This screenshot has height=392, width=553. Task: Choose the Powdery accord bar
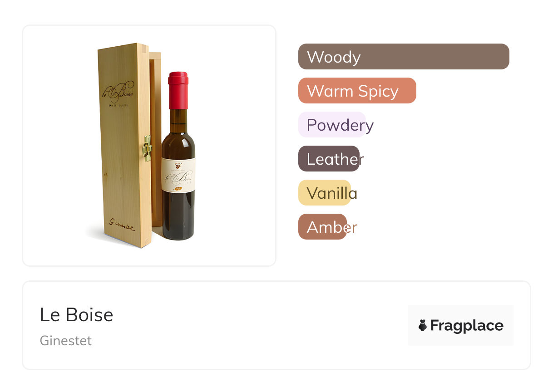pos(332,125)
